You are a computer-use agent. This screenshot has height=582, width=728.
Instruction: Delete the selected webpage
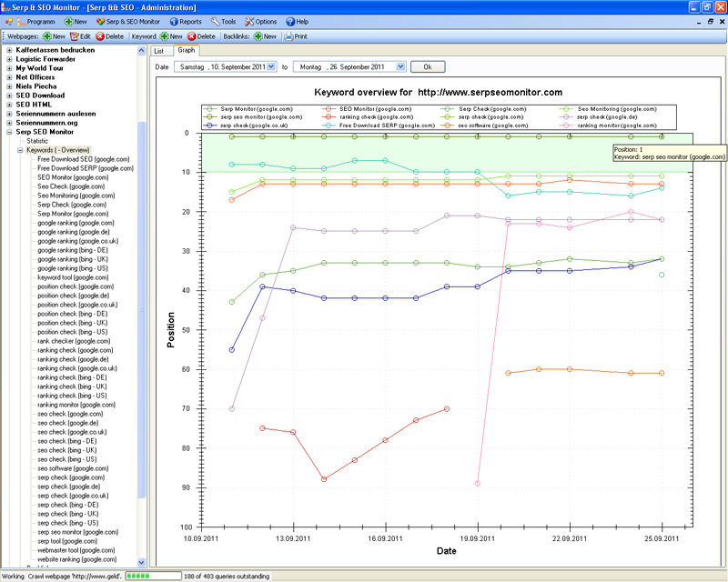109,36
